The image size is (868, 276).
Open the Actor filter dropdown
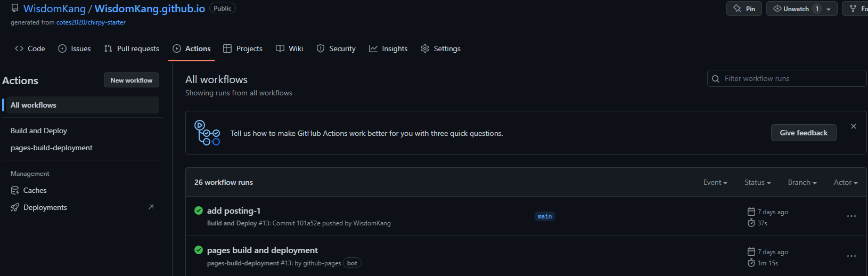pos(846,182)
